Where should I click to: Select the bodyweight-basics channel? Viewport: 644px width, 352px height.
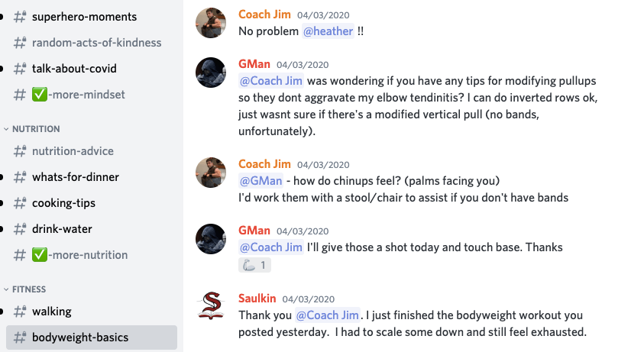click(x=80, y=337)
